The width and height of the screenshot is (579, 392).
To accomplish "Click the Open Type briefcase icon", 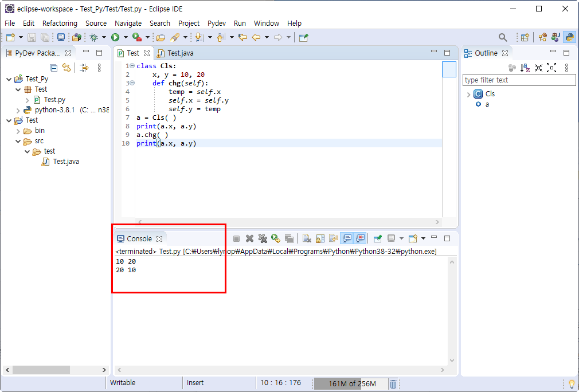I will [x=161, y=37].
